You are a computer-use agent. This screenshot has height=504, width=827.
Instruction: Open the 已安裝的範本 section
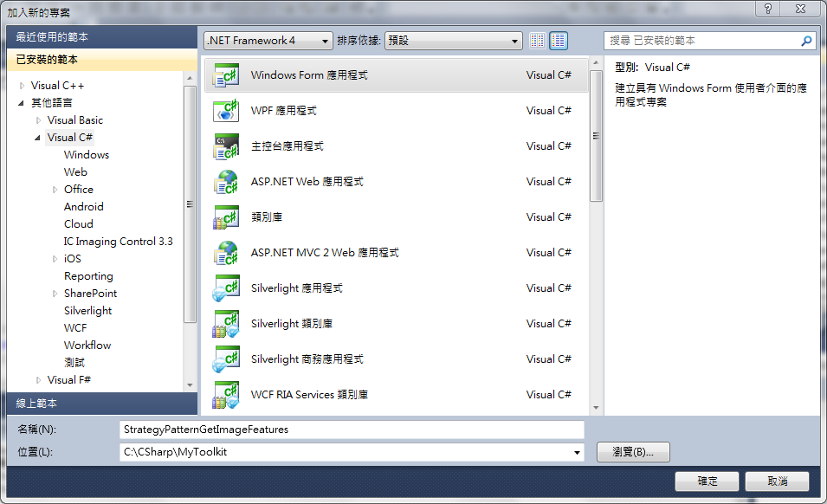coord(102,60)
